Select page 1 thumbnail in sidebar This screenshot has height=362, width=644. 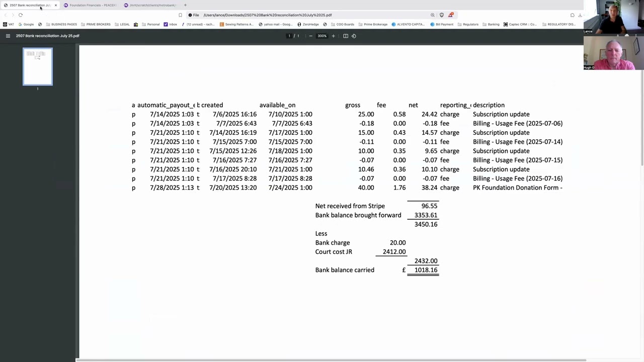[x=38, y=67]
